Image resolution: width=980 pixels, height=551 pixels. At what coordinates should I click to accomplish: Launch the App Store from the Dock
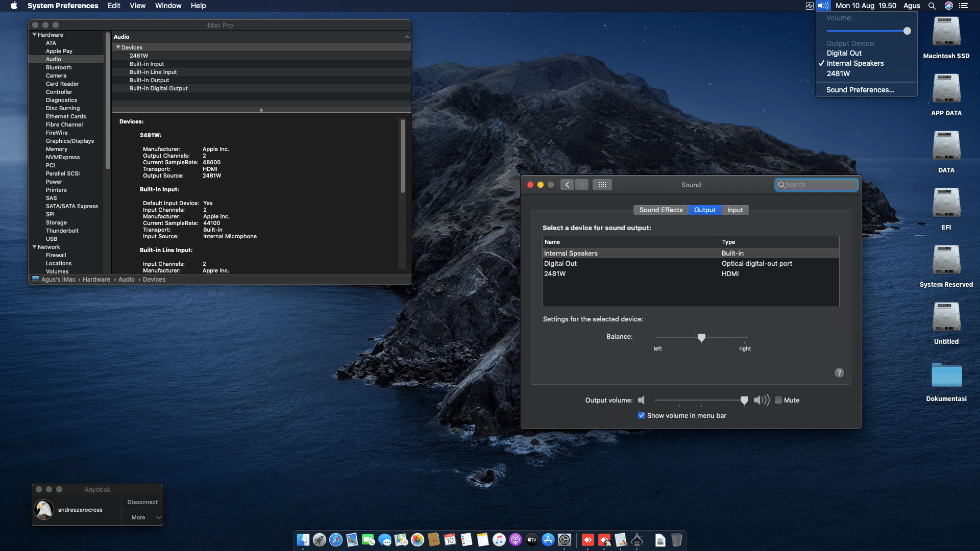pos(548,540)
